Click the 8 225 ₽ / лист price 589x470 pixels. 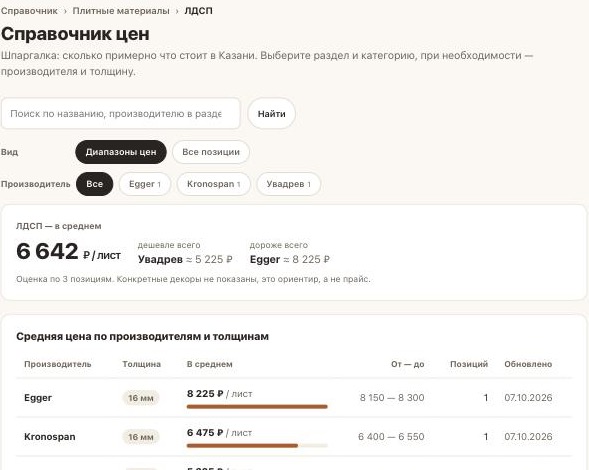point(219,394)
